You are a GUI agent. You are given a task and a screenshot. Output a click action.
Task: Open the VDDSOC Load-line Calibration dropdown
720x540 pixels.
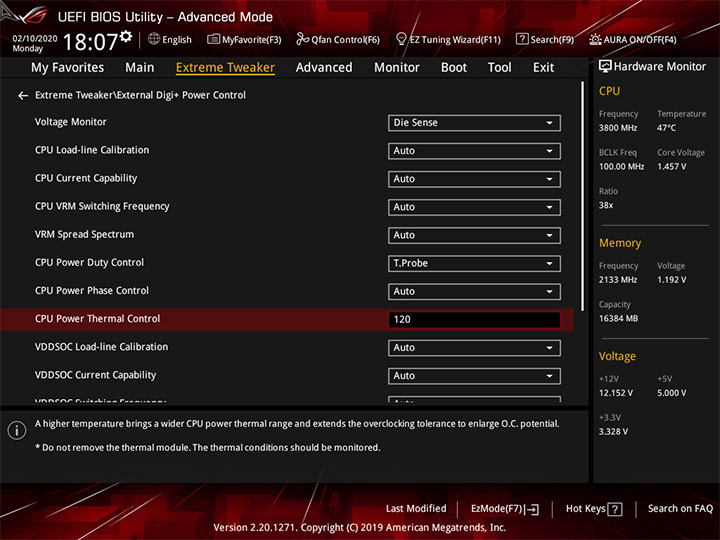pyautogui.click(x=474, y=348)
